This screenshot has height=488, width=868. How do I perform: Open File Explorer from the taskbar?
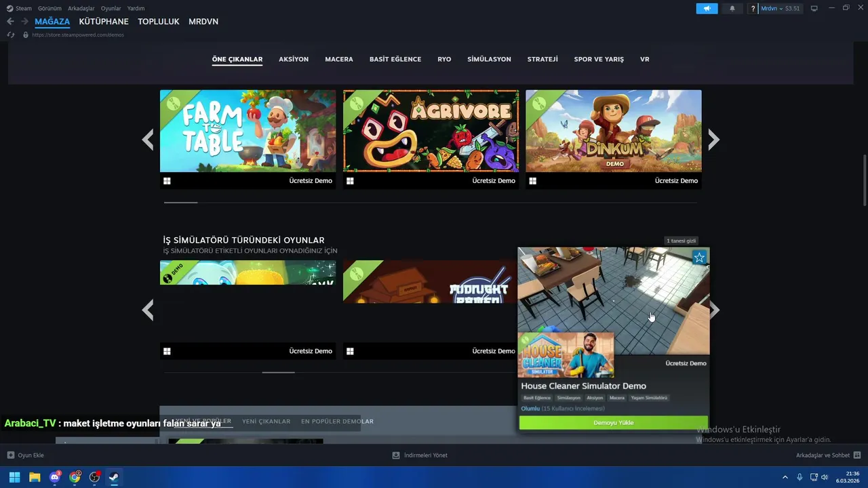tap(35, 477)
